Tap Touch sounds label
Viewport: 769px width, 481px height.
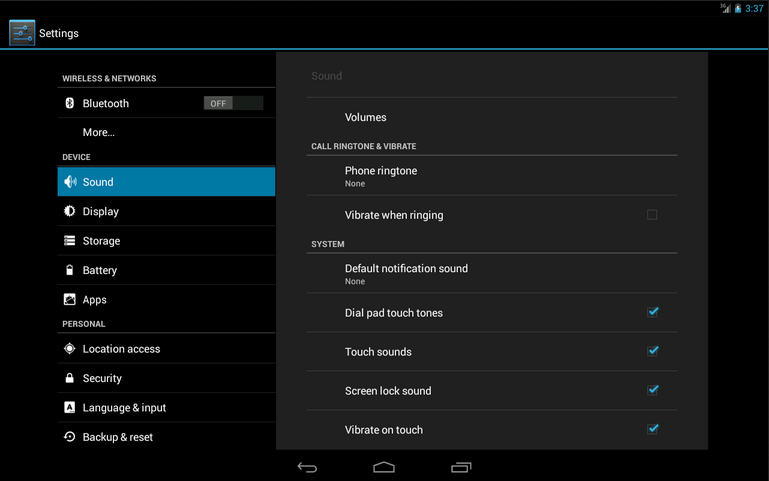(x=378, y=352)
